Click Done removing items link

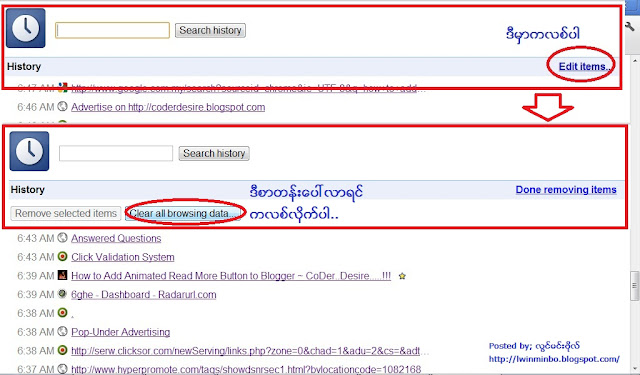566,190
